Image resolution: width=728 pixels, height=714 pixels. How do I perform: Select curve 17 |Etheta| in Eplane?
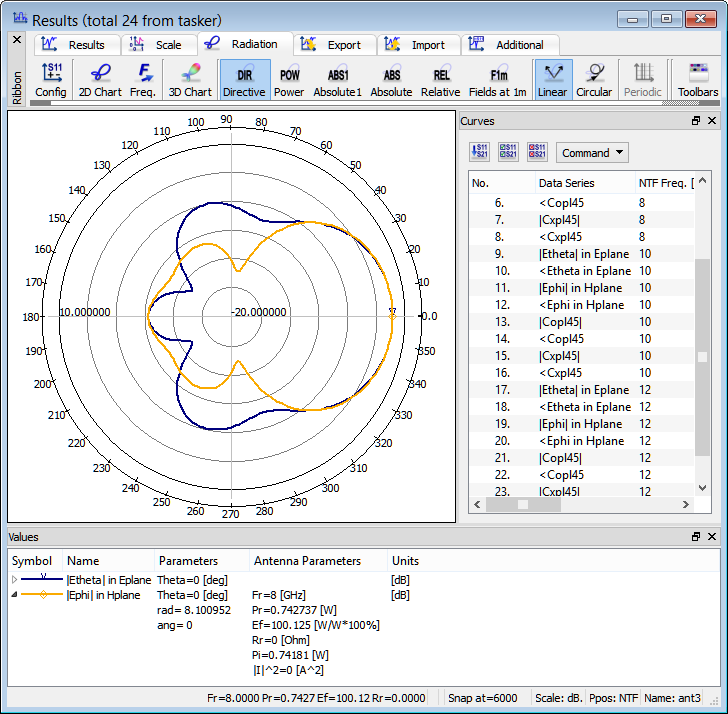[x=584, y=390]
